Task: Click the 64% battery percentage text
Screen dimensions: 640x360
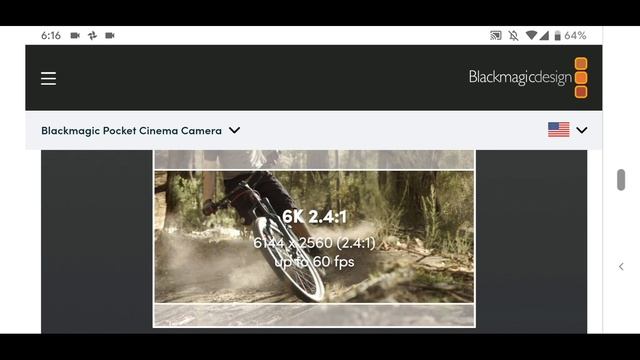Action: (x=575, y=36)
